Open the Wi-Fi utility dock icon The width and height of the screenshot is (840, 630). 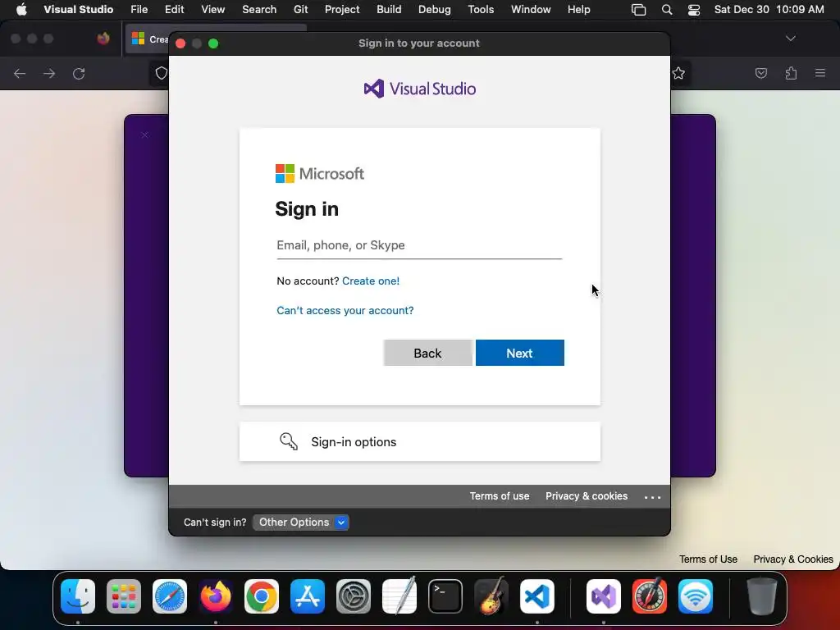click(x=696, y=596)
